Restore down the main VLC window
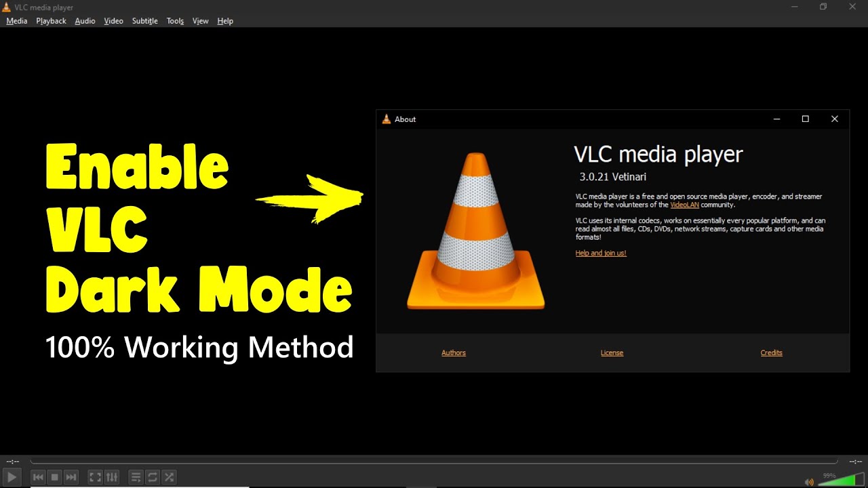The width and height of the screenshot is (868, 488). 823,7
